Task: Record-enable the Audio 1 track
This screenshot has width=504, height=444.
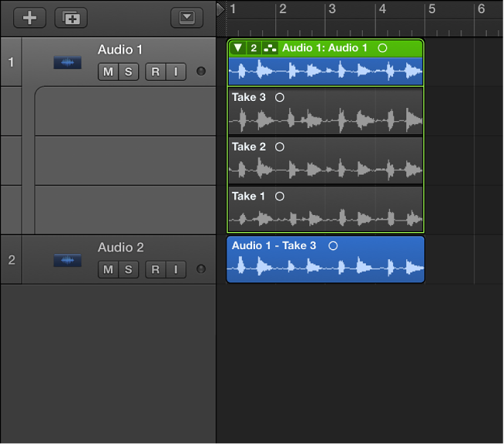Action: [x=155, y=71]
